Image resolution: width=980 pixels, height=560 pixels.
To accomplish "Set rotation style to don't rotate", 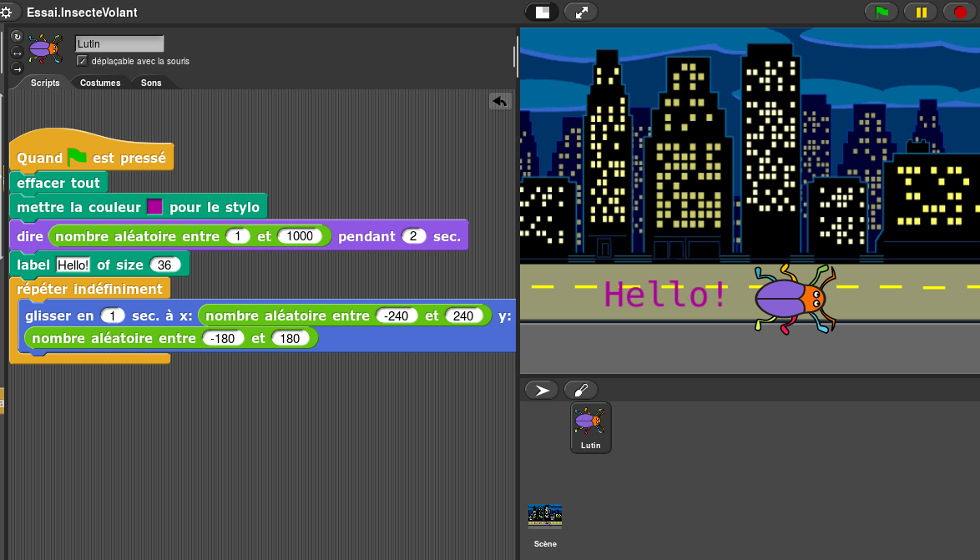I will pyautogui.click(x=17, y=68).
